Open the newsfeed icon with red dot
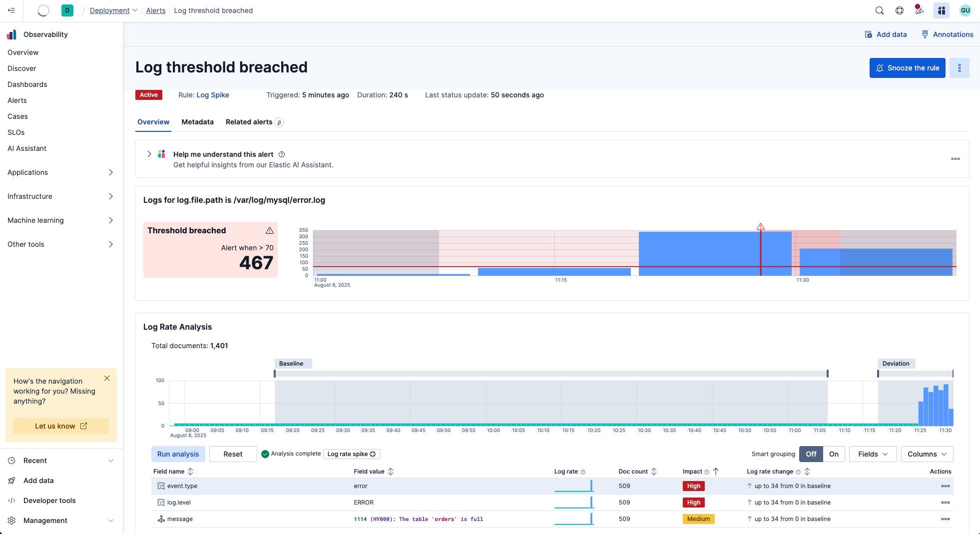This screenshot has height=534, width=980. (x=919, y=10)
